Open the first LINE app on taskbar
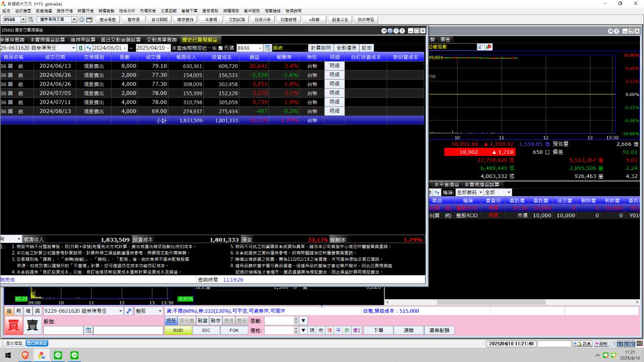This screenshot has height=362, width=644. pos(58,355)
